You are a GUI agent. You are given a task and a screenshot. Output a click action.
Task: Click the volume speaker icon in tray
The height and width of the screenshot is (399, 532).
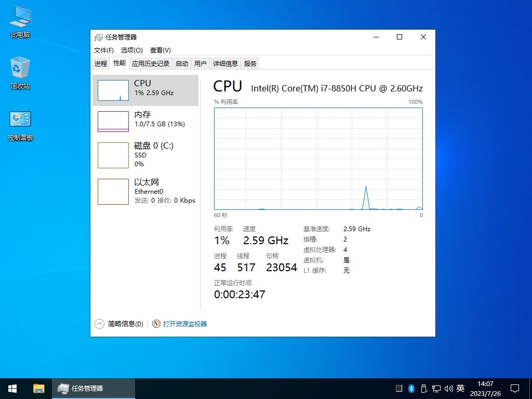coord(449,388)
